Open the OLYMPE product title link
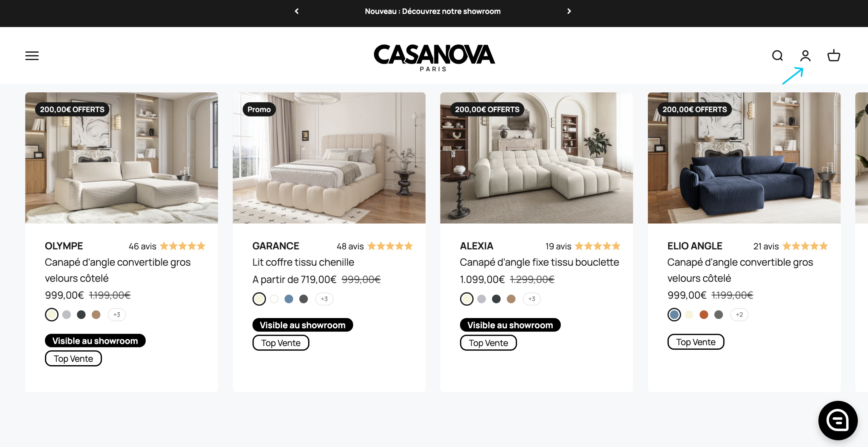 click(x=64, y=246)
